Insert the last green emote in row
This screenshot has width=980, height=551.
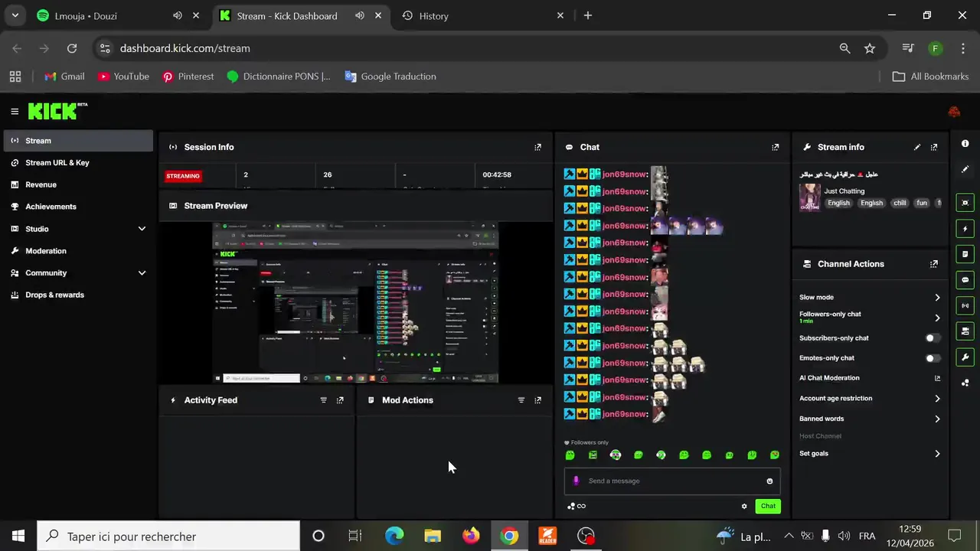tap(775, 455)
